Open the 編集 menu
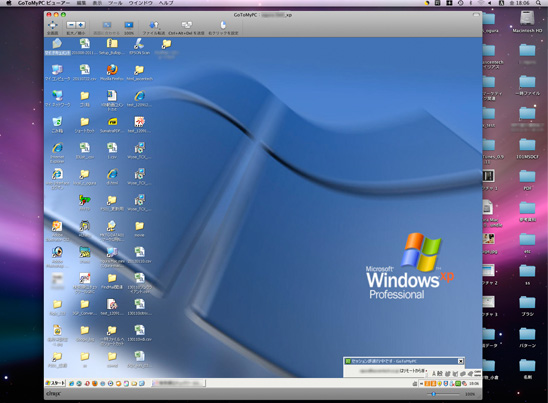548x403 pixels. tap(81, 3)
